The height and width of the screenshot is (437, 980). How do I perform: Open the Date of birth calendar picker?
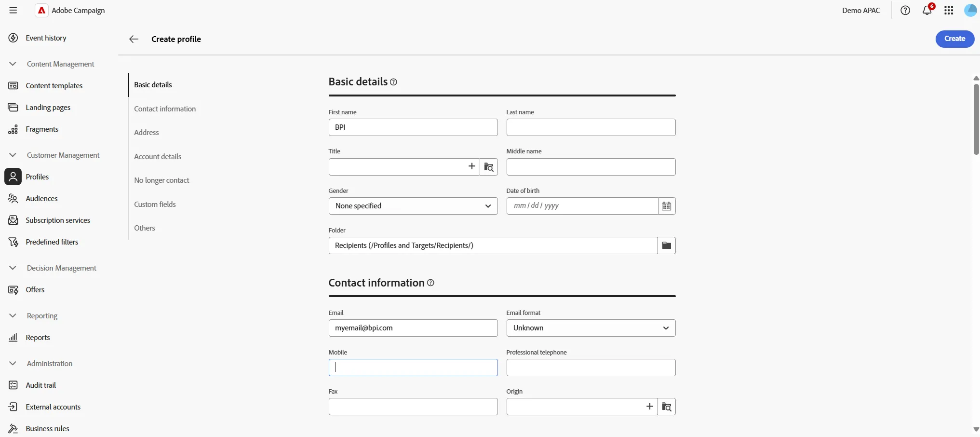[667, 206]
